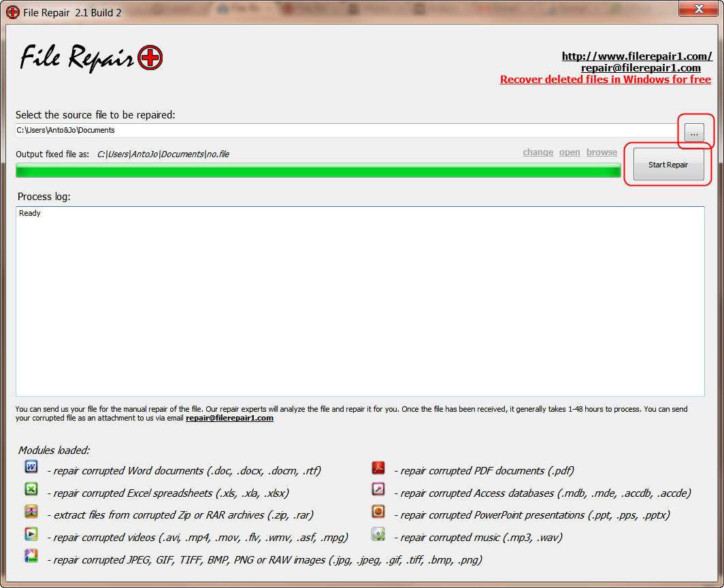
Task: Click the JPEG images module icon
Action: coord(31,555)
